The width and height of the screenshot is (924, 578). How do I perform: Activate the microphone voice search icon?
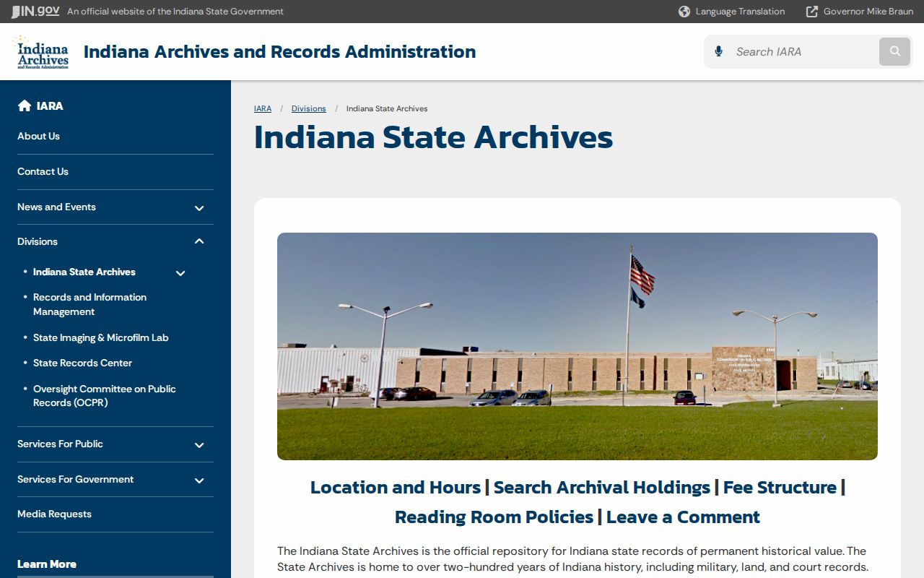pyautogui.click(x=718, y=51)
